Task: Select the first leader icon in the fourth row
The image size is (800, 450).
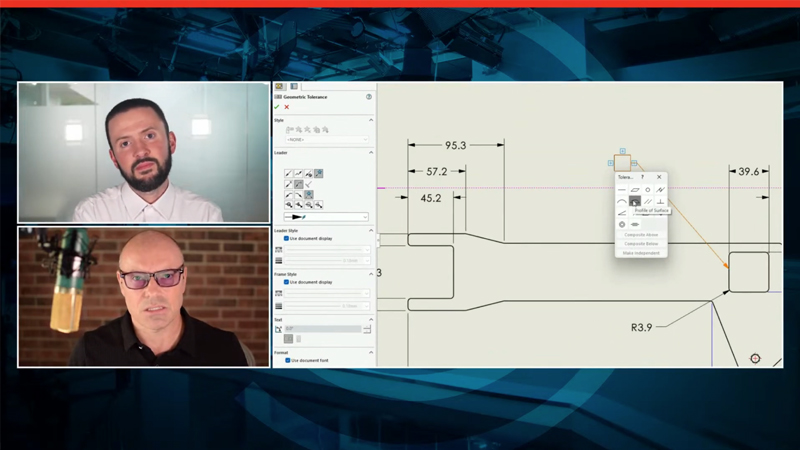Action: (x=289, y=205)
